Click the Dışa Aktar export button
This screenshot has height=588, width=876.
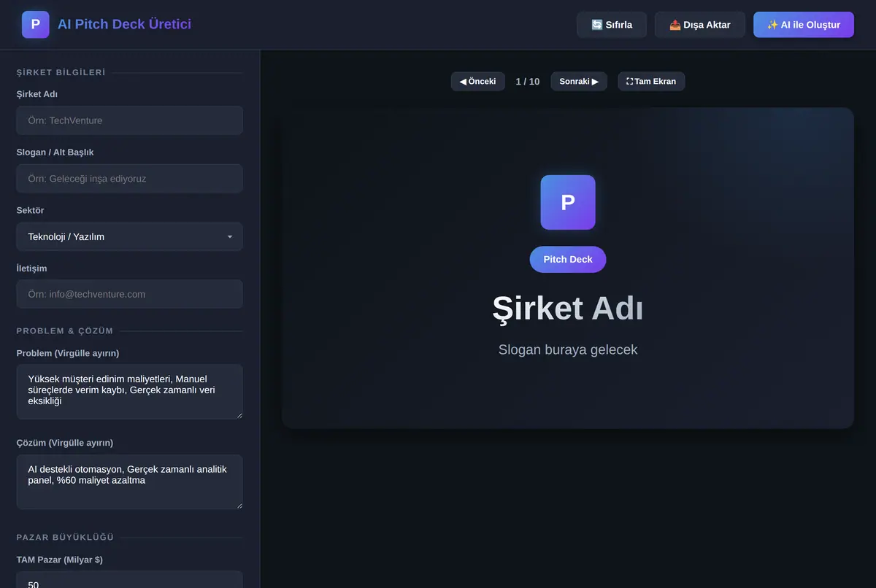(700, 24)
